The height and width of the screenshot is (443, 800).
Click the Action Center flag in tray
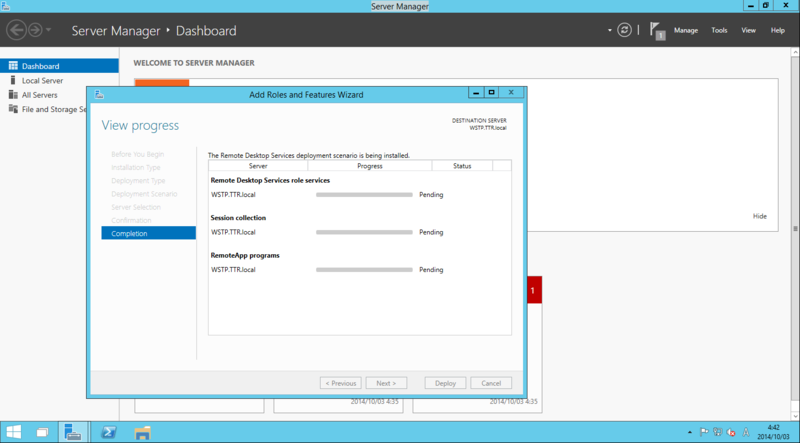pyautogui.click(x=704, y=432)
